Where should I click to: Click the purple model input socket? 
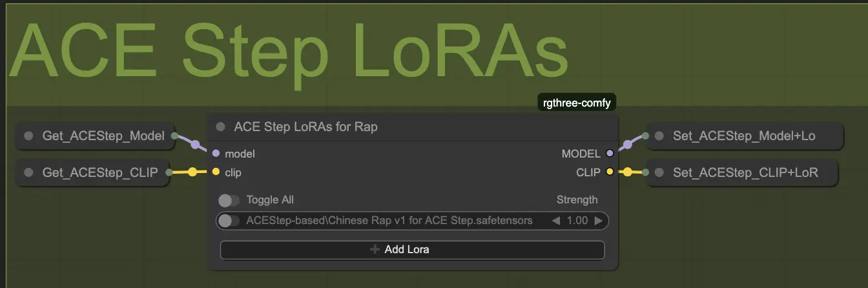point(216,154)
